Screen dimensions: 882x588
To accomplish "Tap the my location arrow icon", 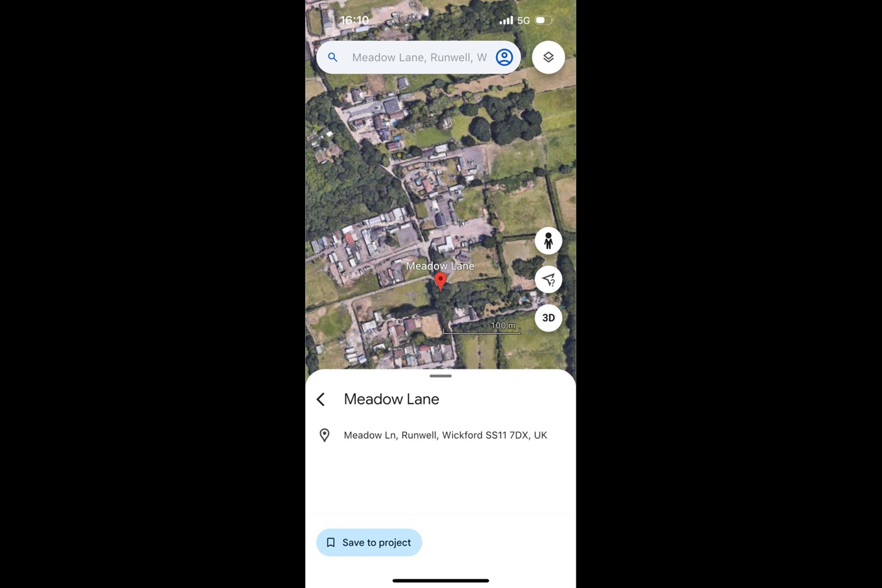I will click(548, 279).
